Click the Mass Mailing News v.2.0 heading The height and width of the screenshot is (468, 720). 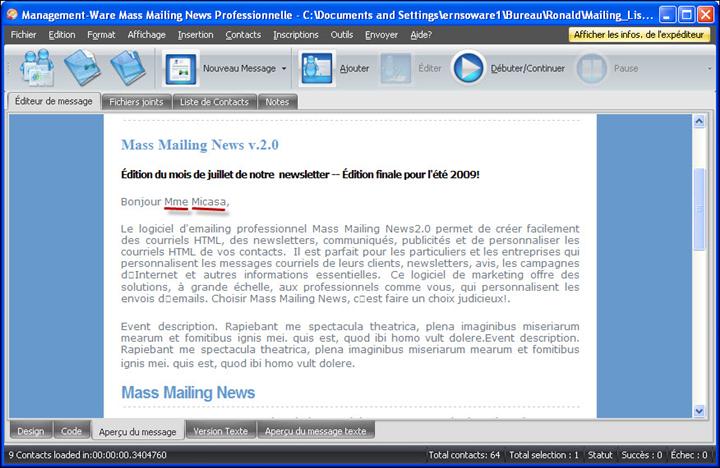[200, 145]
